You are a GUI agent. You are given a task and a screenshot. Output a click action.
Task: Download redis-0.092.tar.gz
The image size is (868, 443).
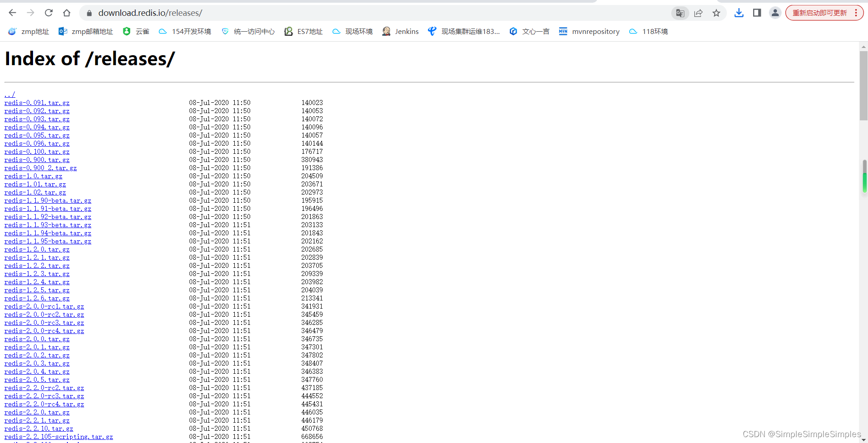click(37, 111)
